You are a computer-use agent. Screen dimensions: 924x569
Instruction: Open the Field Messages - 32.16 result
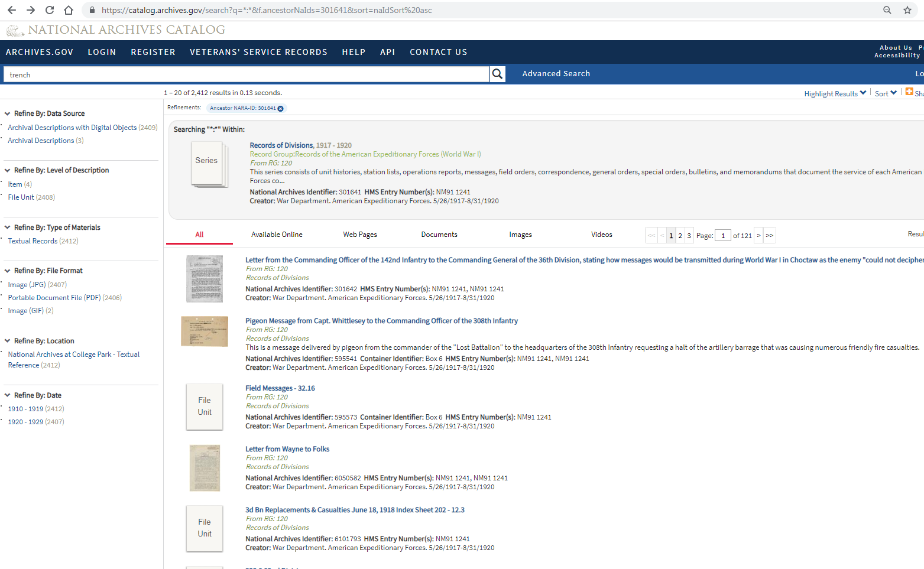tap(280, 388)
